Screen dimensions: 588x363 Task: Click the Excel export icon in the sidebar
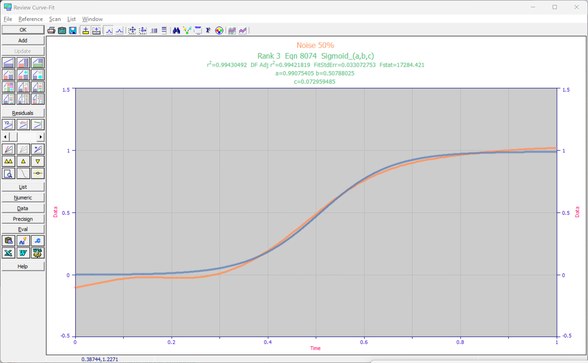point(8,253)
